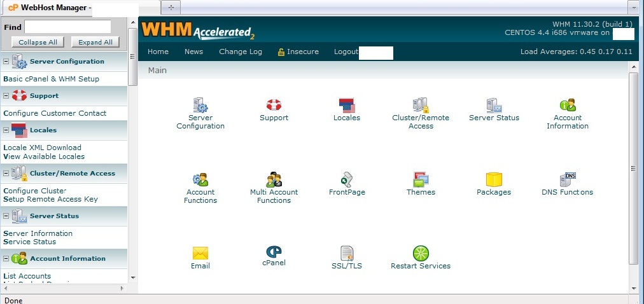Click the Load Averages text
The image size is (644, 304).
[577, 52]
